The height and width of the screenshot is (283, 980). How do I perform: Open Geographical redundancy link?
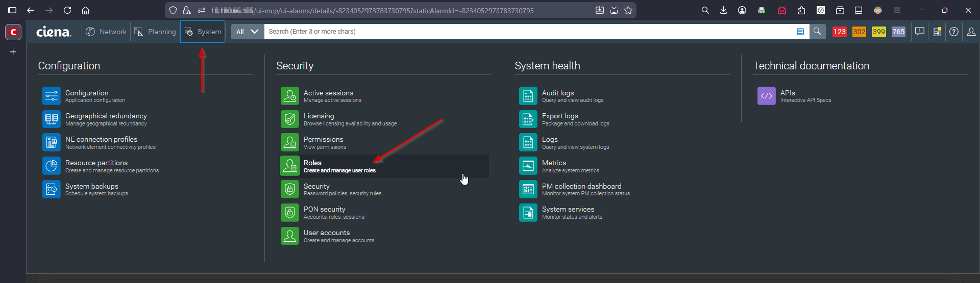(106, 116)
